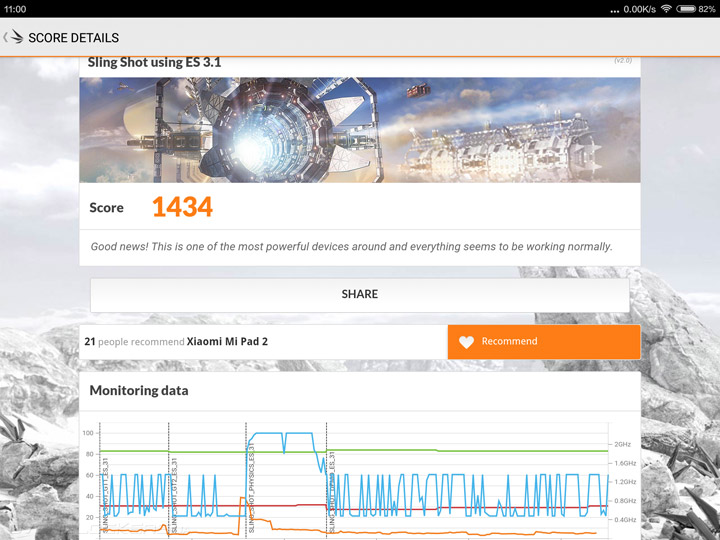Screen dimensions: 720x540
Task: Tap the 0.00K/s network speed indicator
Action: pos(639,9)
